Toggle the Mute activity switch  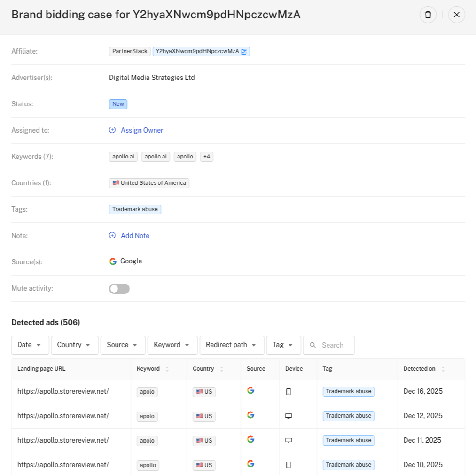tap(119, 289)
